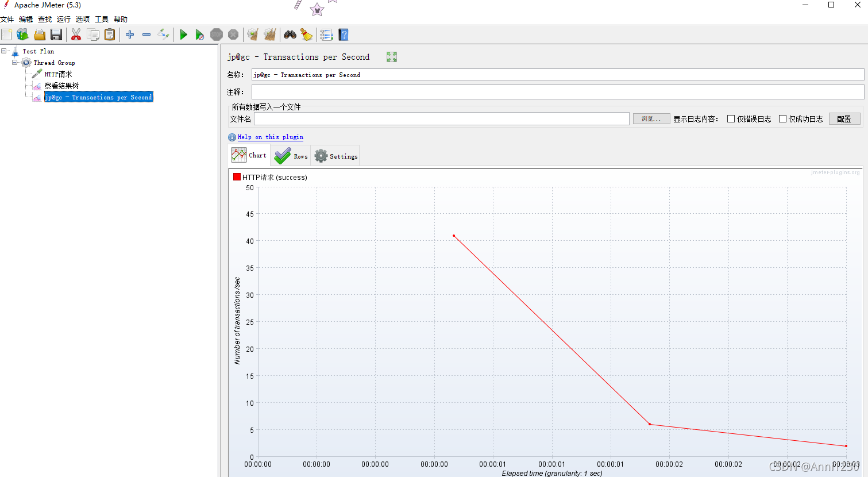
Task: Click the Reset Search brush icon
Action: coord(307,35)
